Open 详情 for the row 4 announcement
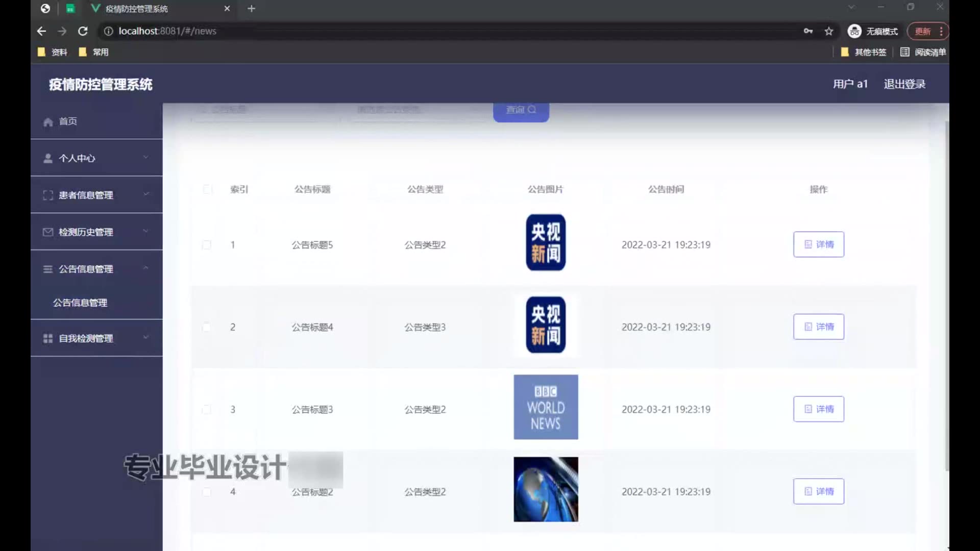 click(819, 491)
